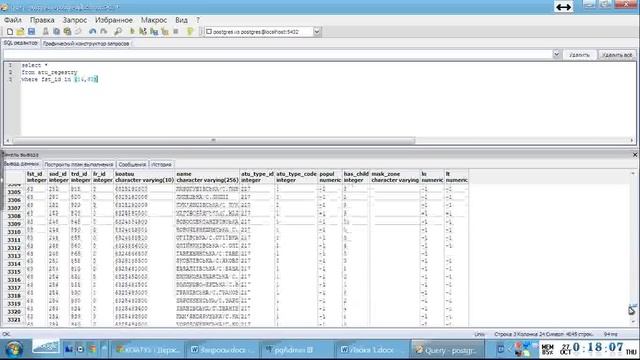Expand previous queries dropdown arrow
Viewport: 640px width, 360px height.
coord(556,54)
